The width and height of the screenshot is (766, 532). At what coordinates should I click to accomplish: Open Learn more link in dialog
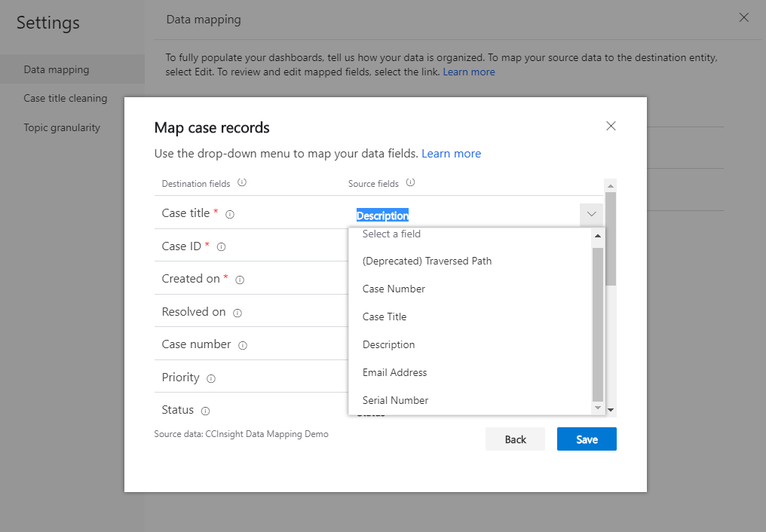(451, 154)
